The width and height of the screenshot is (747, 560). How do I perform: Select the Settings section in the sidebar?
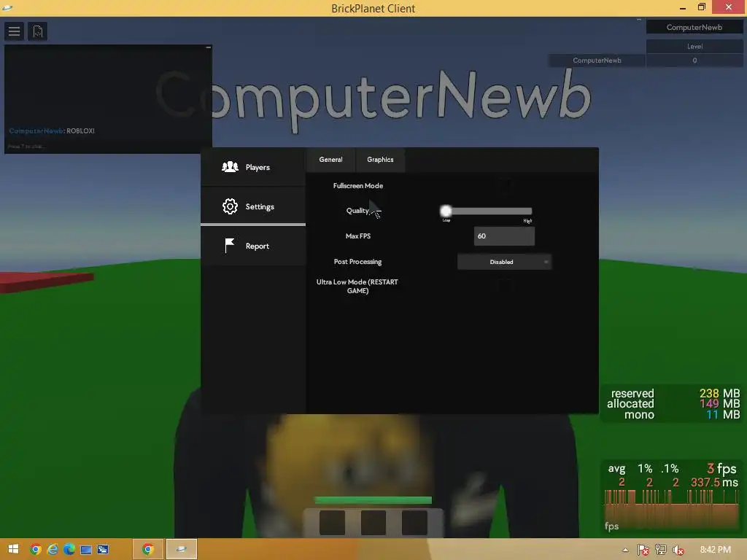(253, 206)
